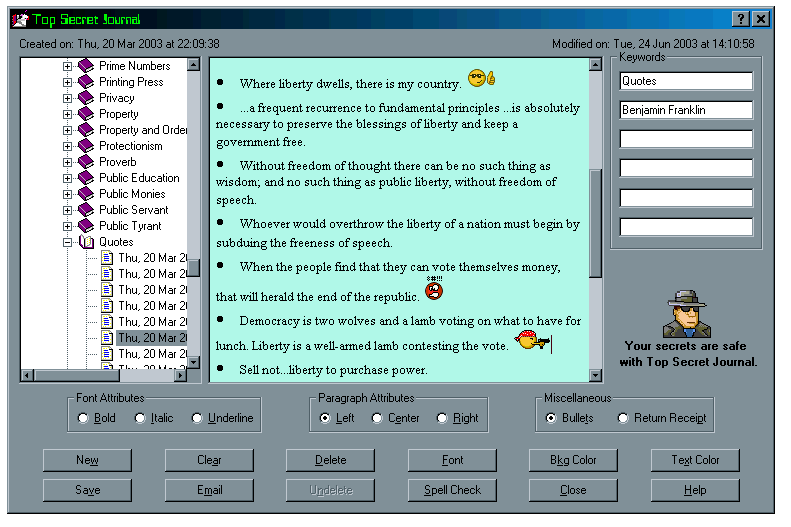Screen dimensions: 791x527
Task: Click the pirate smiley with gun
Action: (x=532, y=342)
